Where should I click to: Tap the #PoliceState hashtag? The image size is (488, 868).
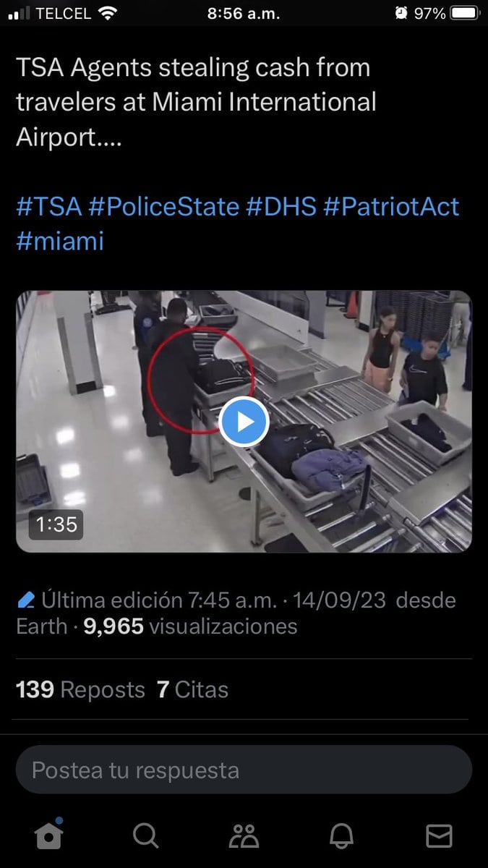[x=163, y=206]
